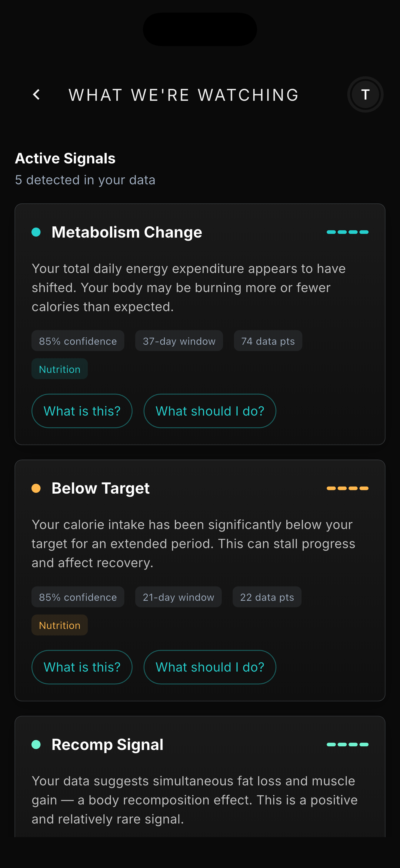Image resolution: width=400 pixels, height=868 pixels.
Task: Open the profile avatar labeled T
Action: (365, 95)
